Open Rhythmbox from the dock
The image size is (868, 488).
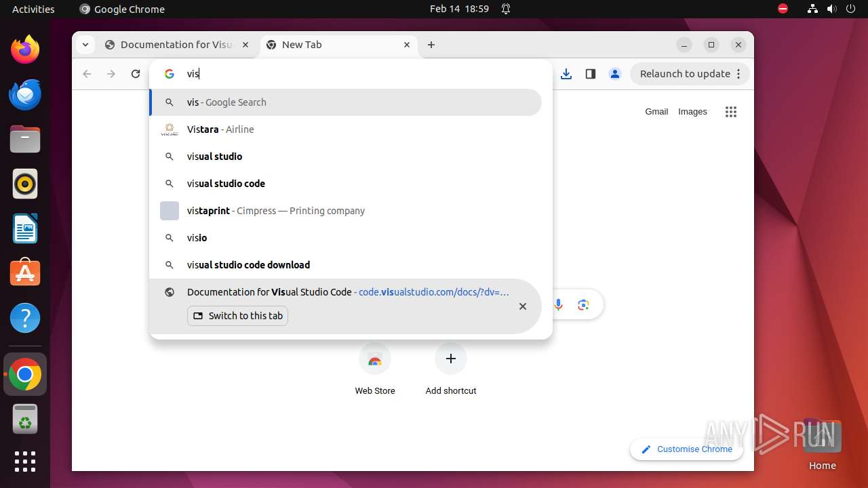25,184
